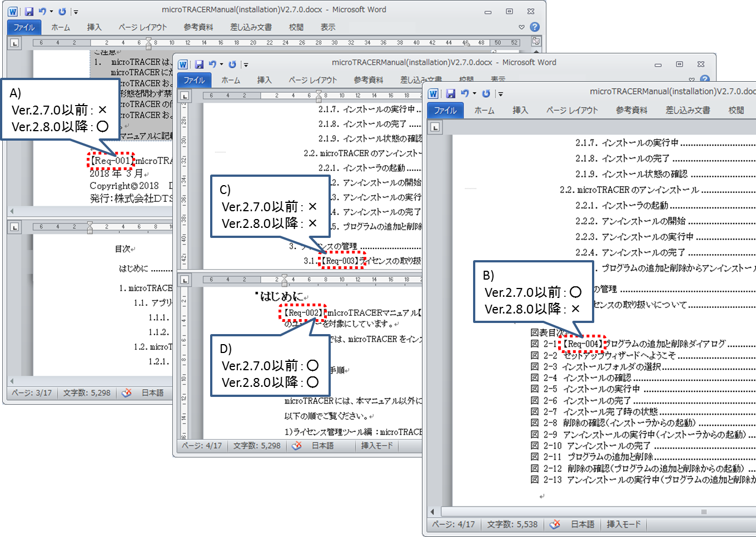Click Undo icon in middle Word window
Screen dimensions: 756x537
(x=212, y=64)
